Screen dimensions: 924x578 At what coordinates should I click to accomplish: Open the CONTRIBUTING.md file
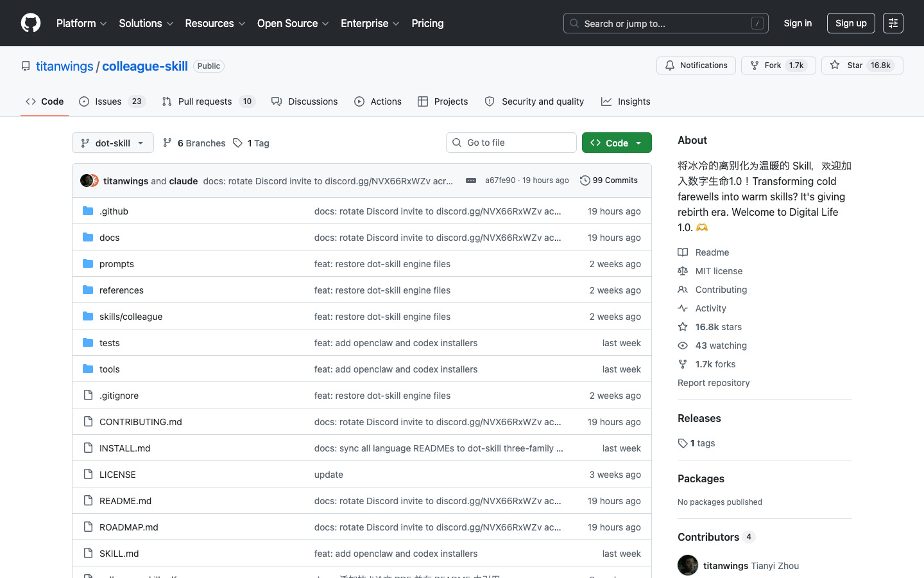pyautogui.click(x=141, y=421)
